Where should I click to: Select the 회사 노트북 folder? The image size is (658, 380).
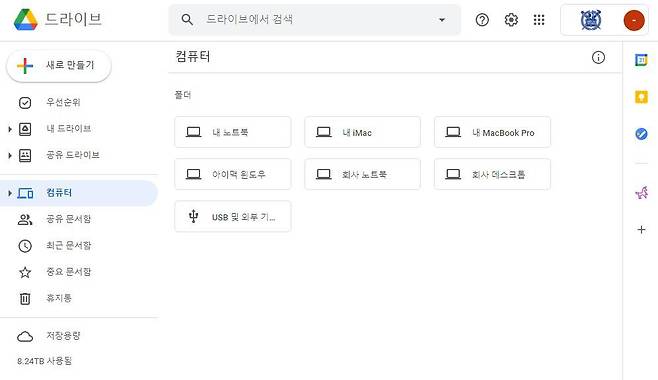click(363, 174)
